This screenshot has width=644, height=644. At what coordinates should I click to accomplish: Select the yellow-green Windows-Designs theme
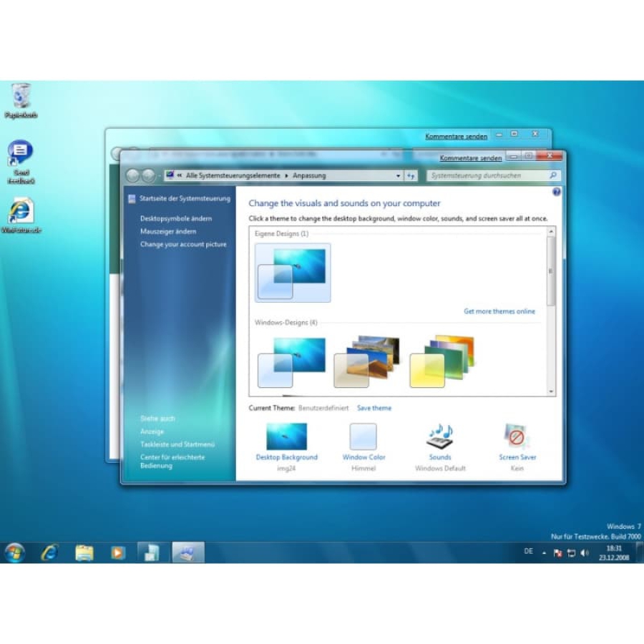pyautogui.click(x=442, y=362)
